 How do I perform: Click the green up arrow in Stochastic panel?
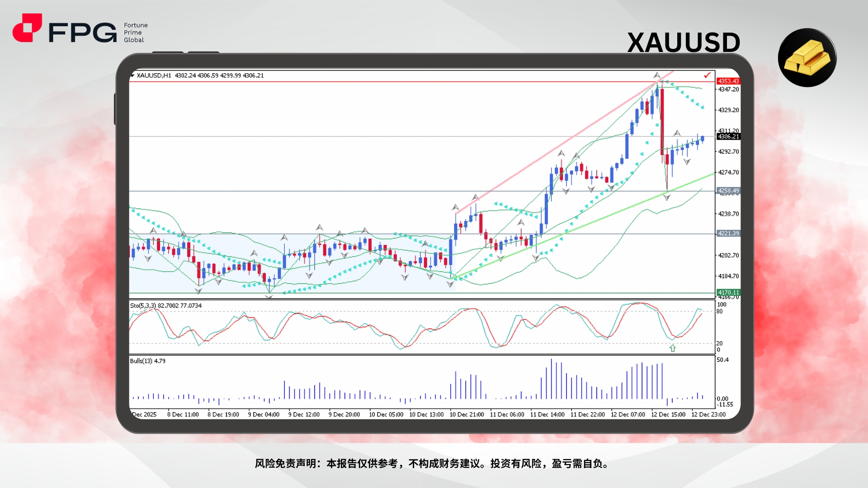click(x=672, y=348)
